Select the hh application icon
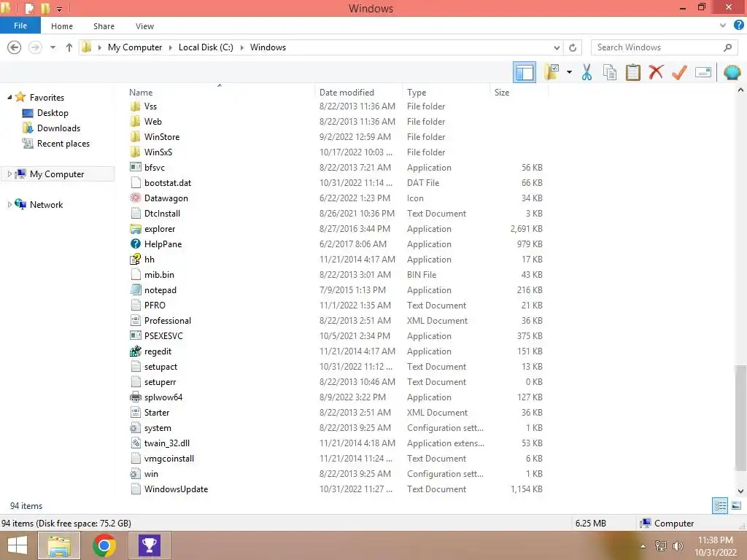The height and width of the screenshot is (560, 747). 136,259
